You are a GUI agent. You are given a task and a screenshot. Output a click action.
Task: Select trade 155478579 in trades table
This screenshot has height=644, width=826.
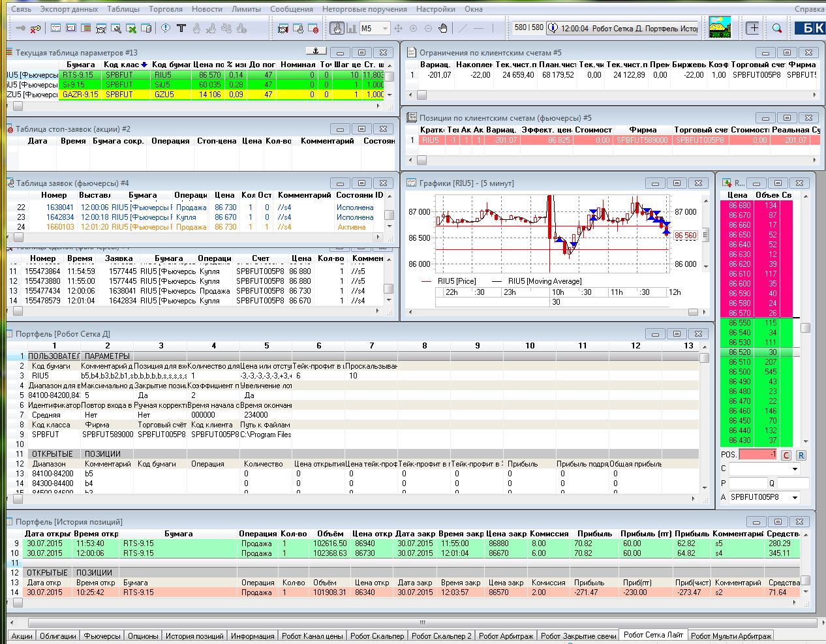[195, 301]
